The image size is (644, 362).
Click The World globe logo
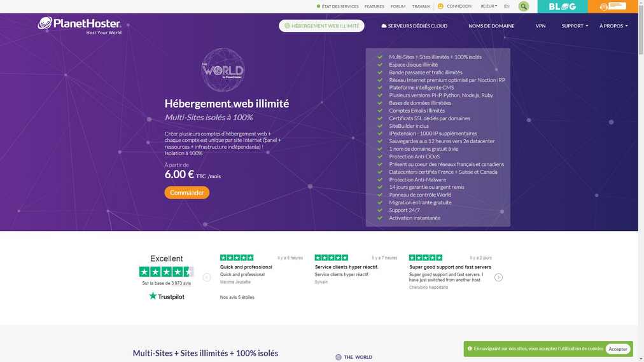click(223, 70)
